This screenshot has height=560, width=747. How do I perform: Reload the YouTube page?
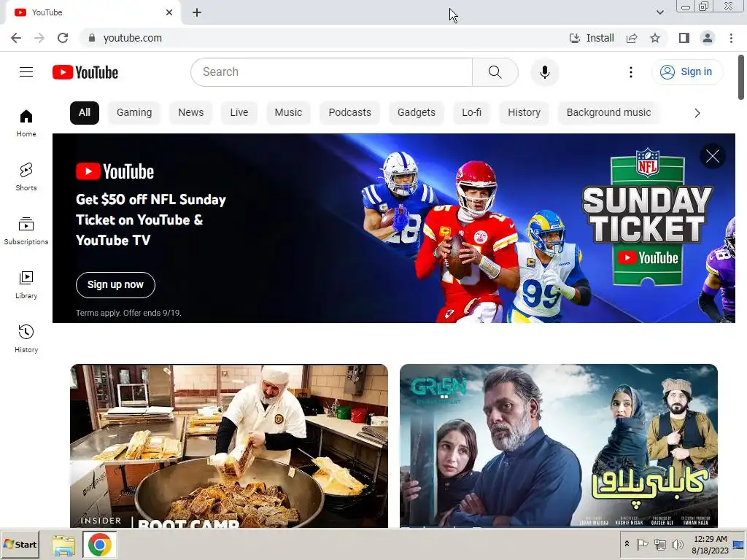click(63, 38)
